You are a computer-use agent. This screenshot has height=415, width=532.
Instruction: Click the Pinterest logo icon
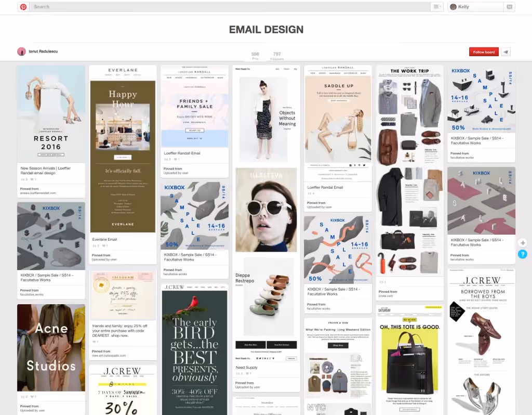coord(23,7)
